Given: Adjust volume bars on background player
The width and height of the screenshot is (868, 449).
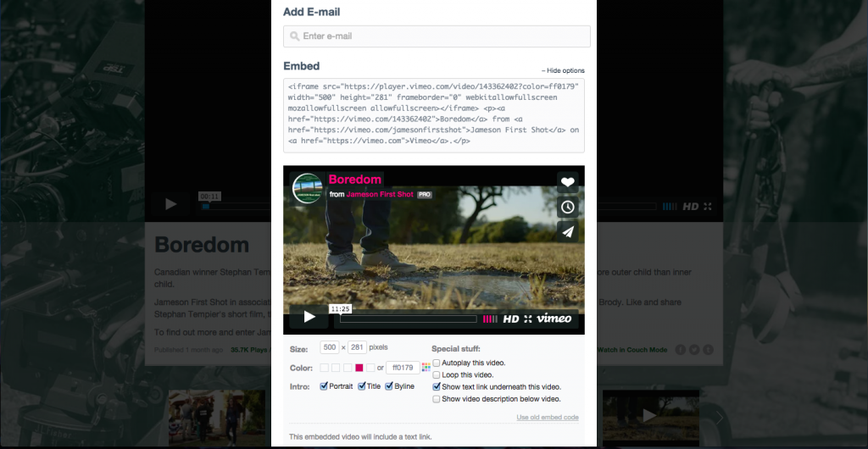Looking at the screenshot, I should (x=670, y=206).
